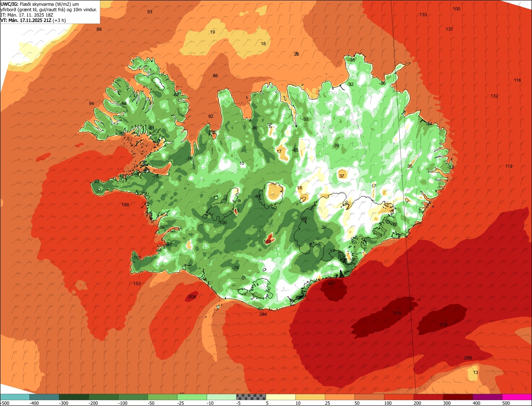The width and height of the screenshot is (532, 406).
Task: Click the 204 value at south coast
Action: [263, 314]
